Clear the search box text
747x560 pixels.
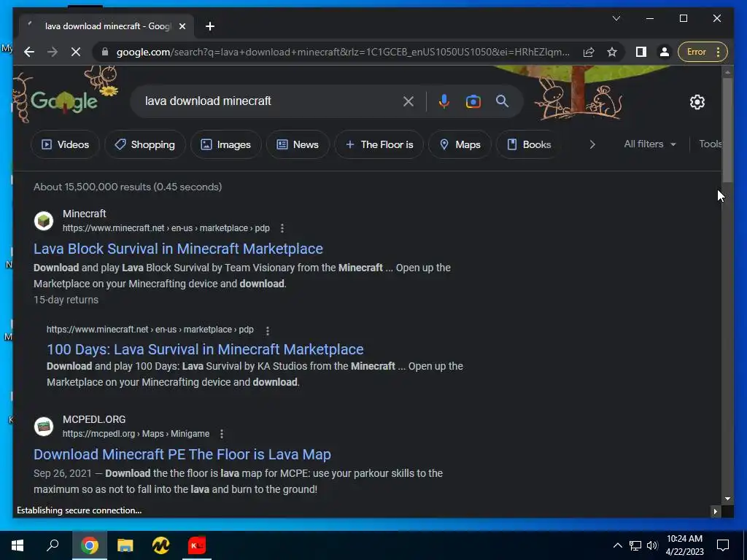[x=409, y=101]
